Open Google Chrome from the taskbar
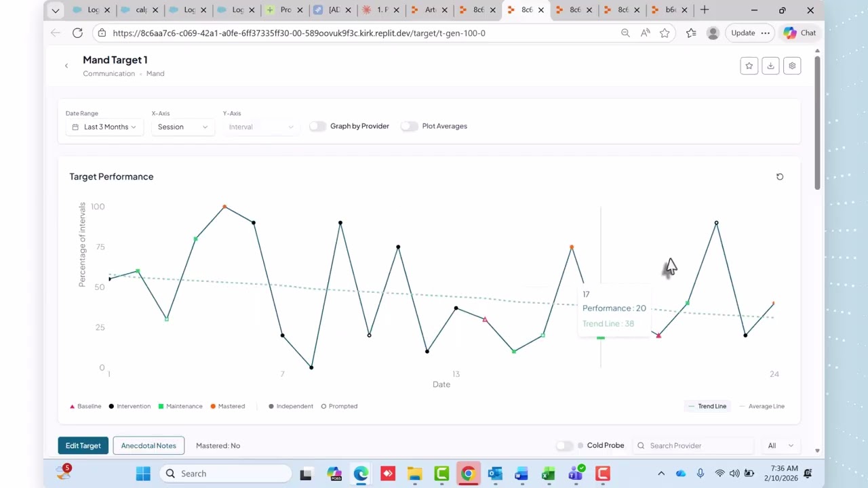868x488 pixels. click(x=468, y=474)
